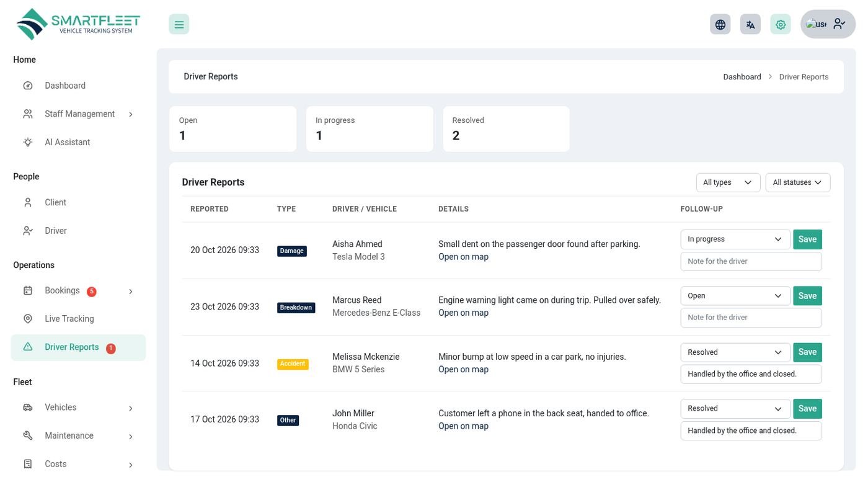
Task: Save the follow-up for Marcus Reed
Action: pos(807,296)
